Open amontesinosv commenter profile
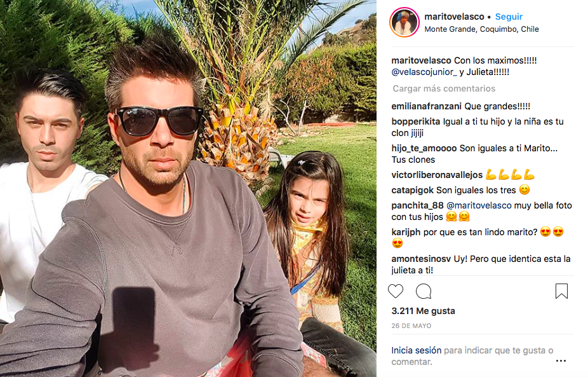The height and width of the screenshot is (377, 588). pos(421,259)
